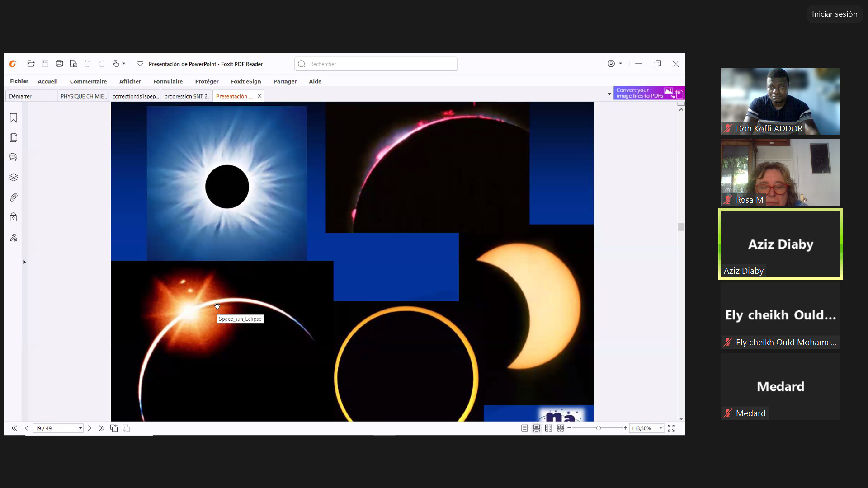Open the Aide menu

click(x=315, y=81)
